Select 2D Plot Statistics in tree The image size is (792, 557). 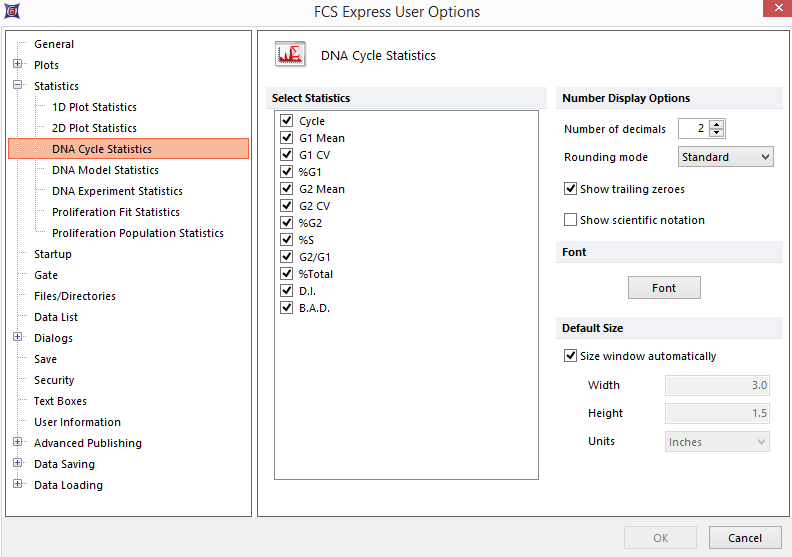94,128
